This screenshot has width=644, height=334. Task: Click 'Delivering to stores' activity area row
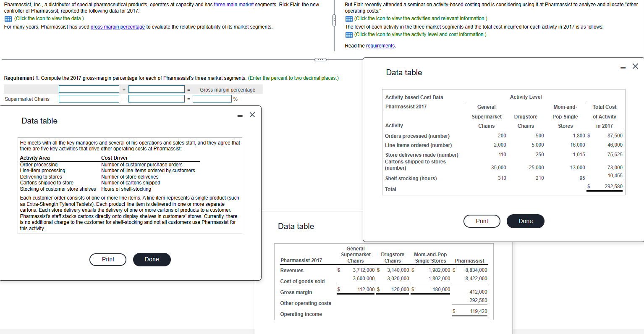click(41, 177)
